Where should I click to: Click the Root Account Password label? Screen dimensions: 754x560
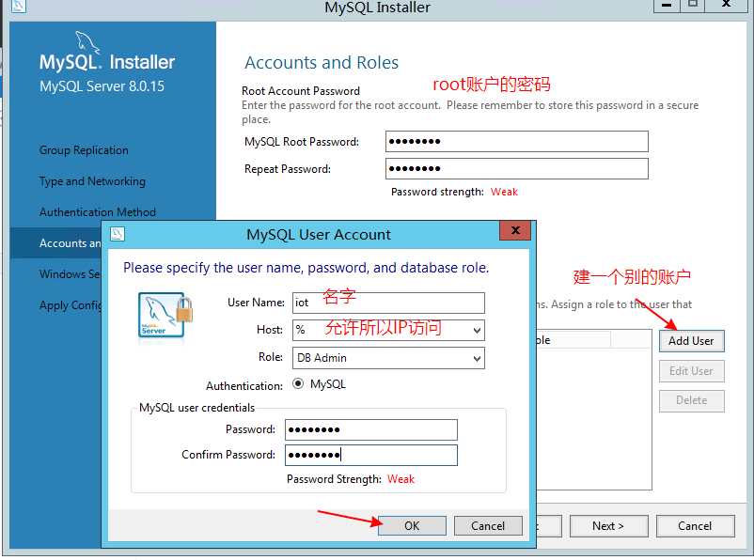(301, 91)
